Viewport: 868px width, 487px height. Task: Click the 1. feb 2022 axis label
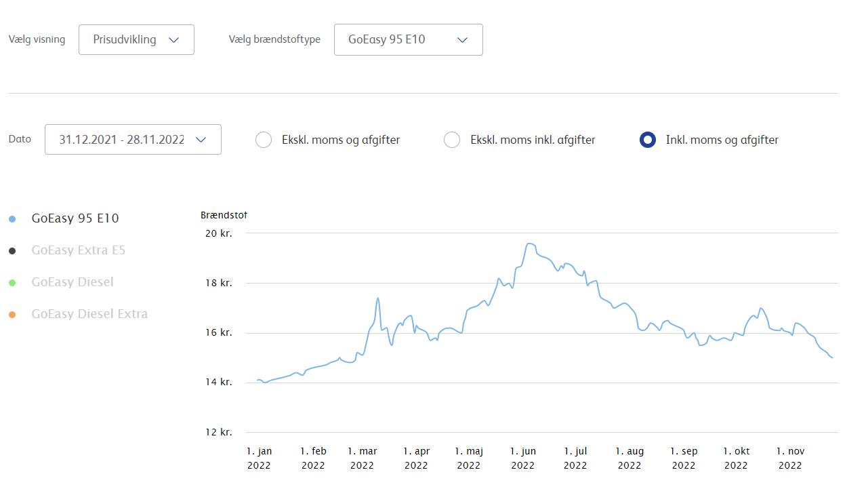coord(313,459)
